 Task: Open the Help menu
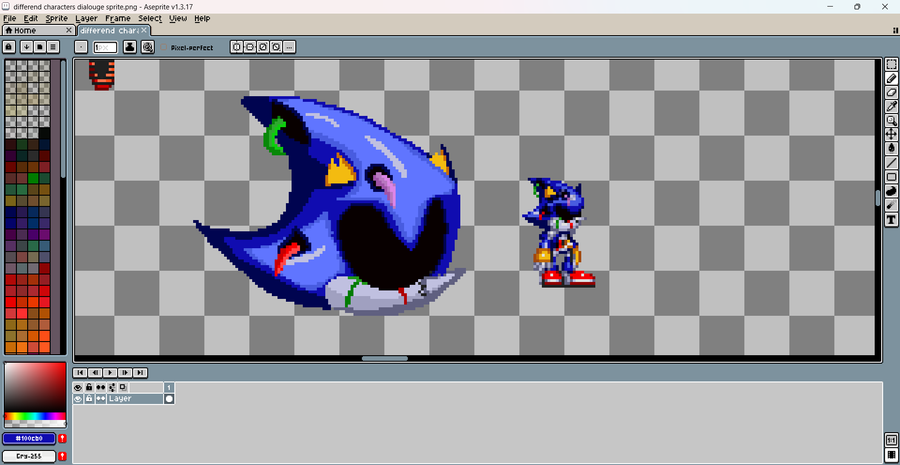coord(202,18)
